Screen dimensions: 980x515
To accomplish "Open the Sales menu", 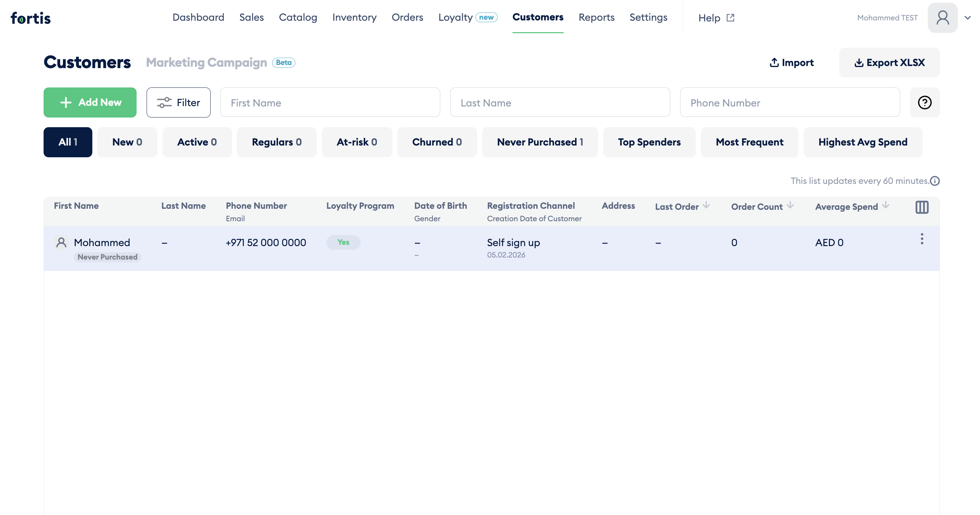I will tap(251, 18).
